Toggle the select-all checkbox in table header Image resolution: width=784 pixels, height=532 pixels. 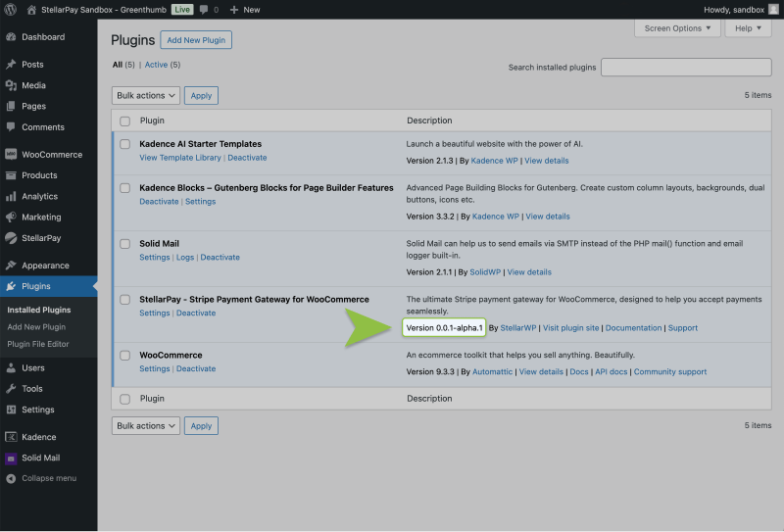(x=124, y=121)
